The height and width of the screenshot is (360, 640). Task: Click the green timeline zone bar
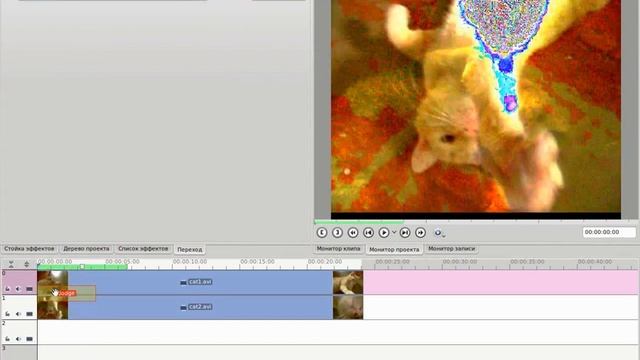click(x=82, y=267)
